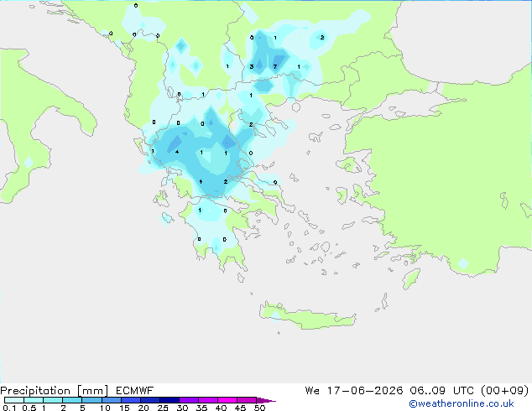Click the over-50 mm legend arrow tip
This screenshot has height=411, width=532.
[266, 401]
